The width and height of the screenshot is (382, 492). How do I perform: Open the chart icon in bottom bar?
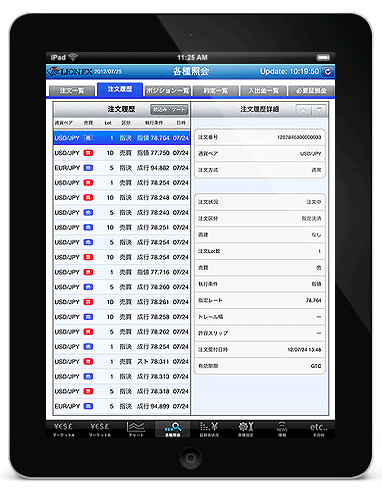136,429
